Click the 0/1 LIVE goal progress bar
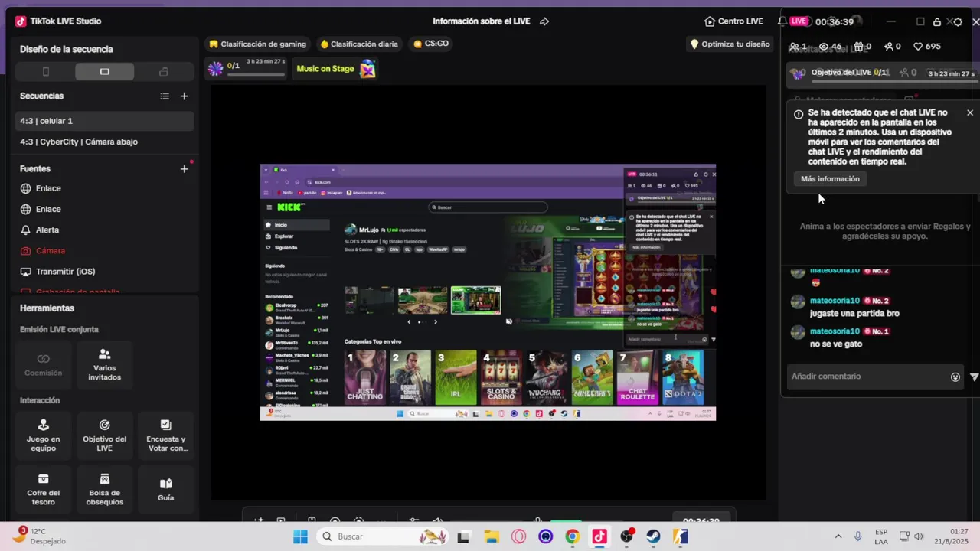This screenshot has height=551, width=980. point(247,69)
